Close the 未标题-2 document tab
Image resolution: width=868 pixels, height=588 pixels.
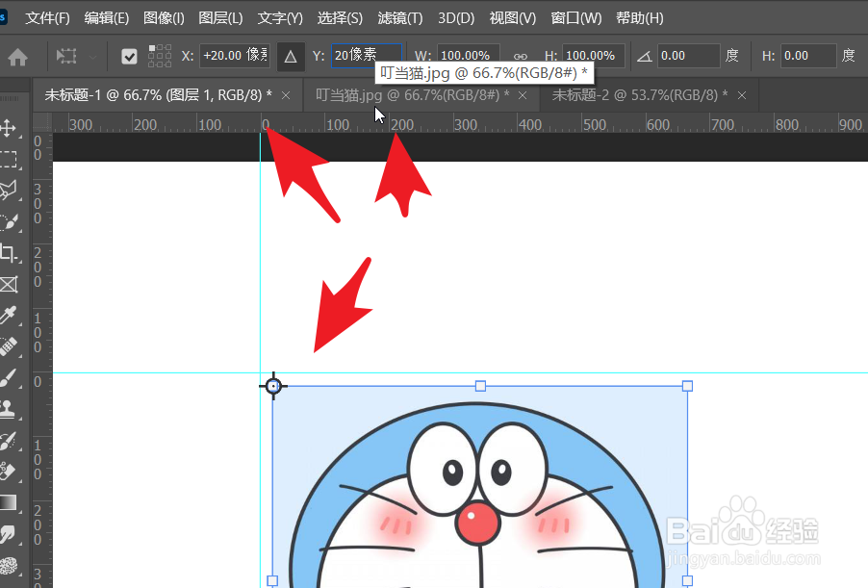click(742, 96)
